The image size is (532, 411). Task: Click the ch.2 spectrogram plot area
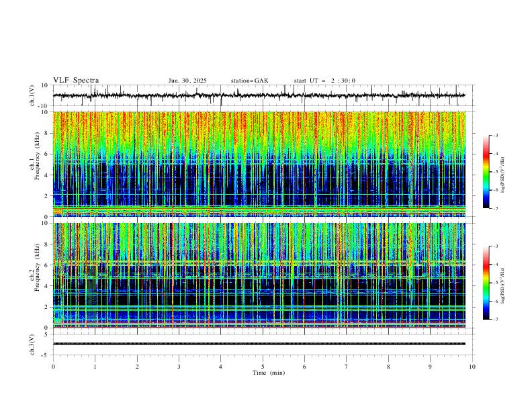click(259, 275)
